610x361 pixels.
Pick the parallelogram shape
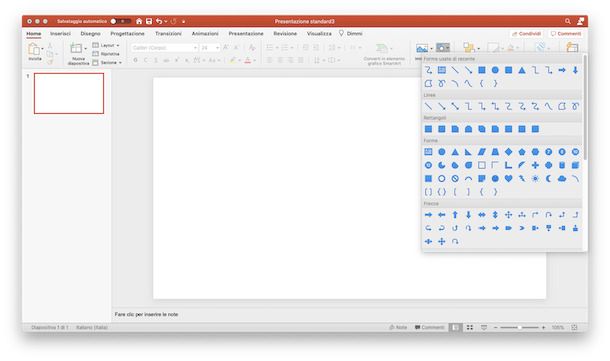(482, 152)
